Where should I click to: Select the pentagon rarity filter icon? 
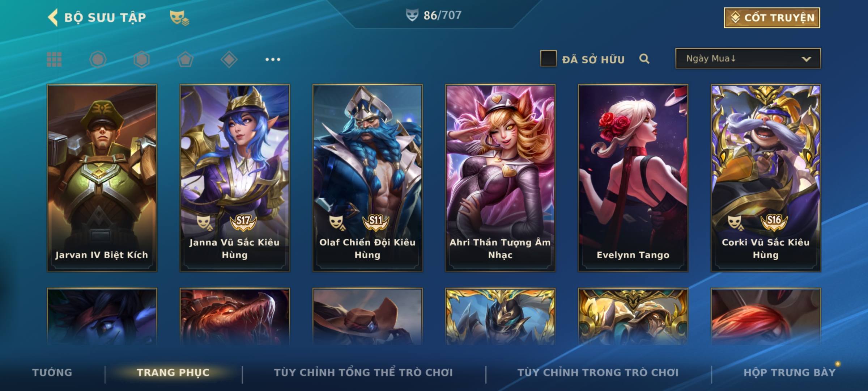coord(185,59)
